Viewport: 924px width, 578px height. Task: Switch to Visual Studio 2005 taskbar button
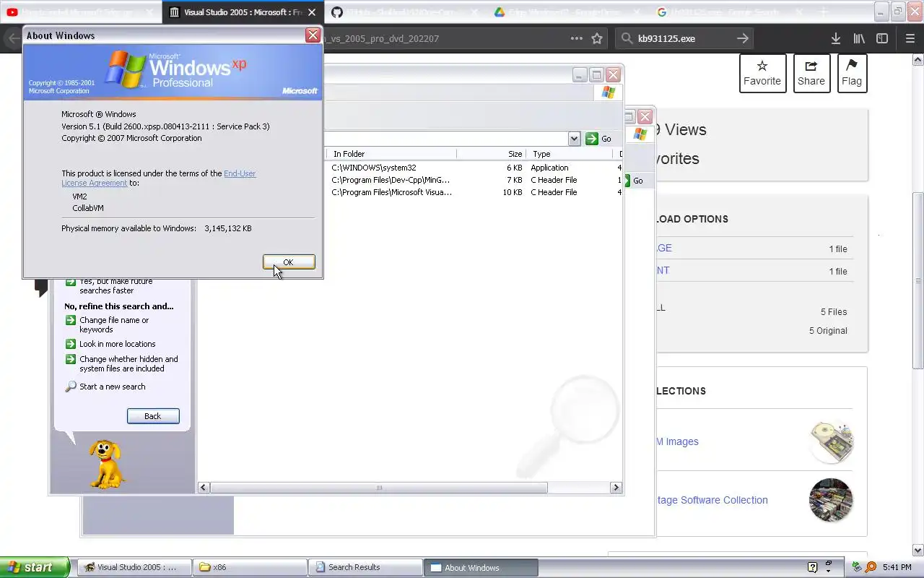(134, 567)
